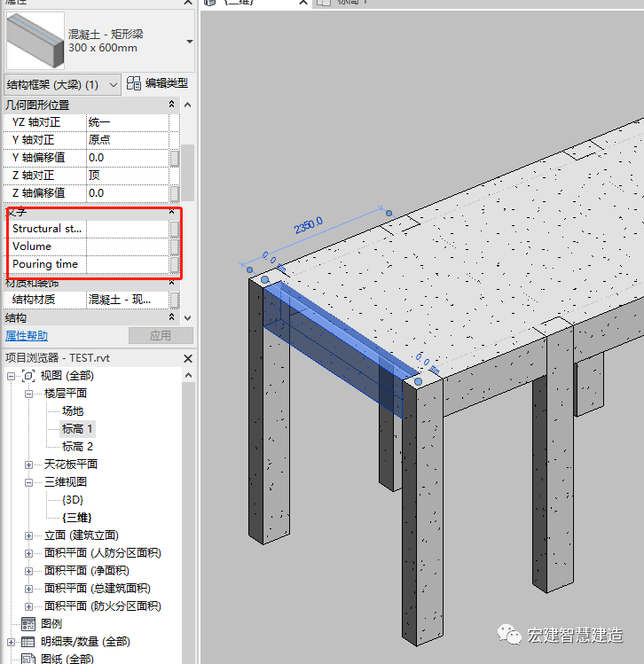Image resolution: width=644 pixels, height=664 pixels.
Task: Edit the Pouring time parameter field
Action: point(128,264)
